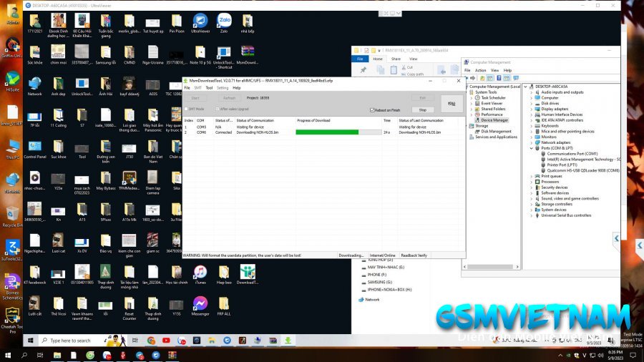Open Action menu in Computer Management
The height and width of the screenshot is (362, 644).
(481, 71)
